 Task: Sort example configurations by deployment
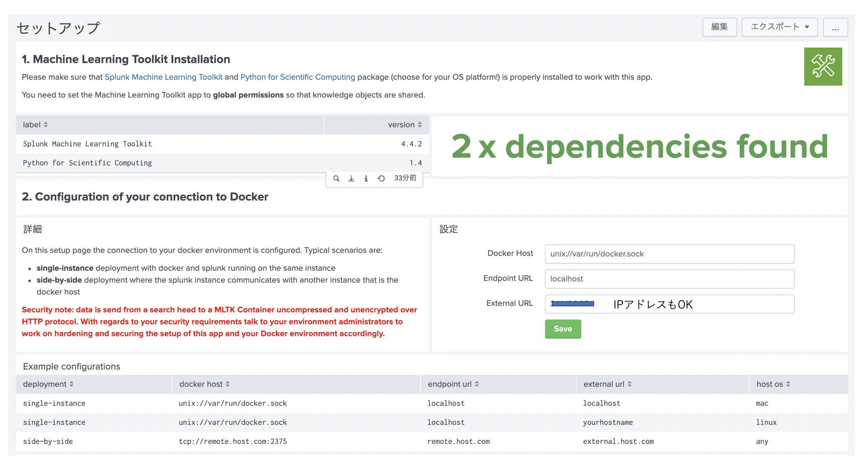[49, 384]
